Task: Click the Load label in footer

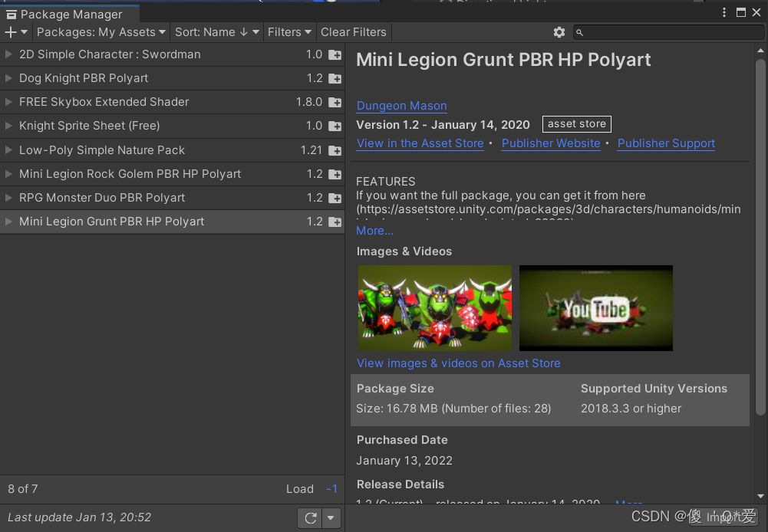Action: [x=300, y=489]
